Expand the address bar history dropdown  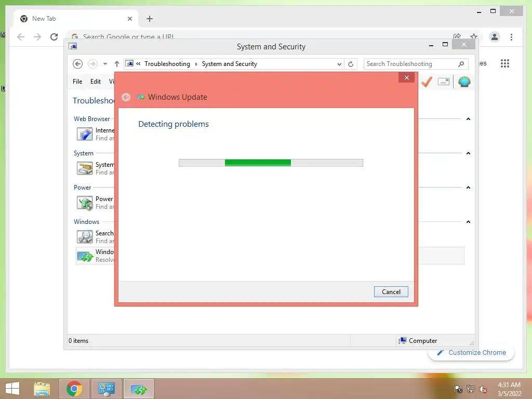pos(339,64)
